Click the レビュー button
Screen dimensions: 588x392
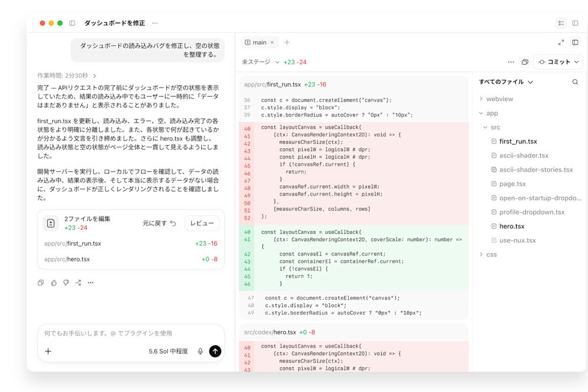coord(202,223)
